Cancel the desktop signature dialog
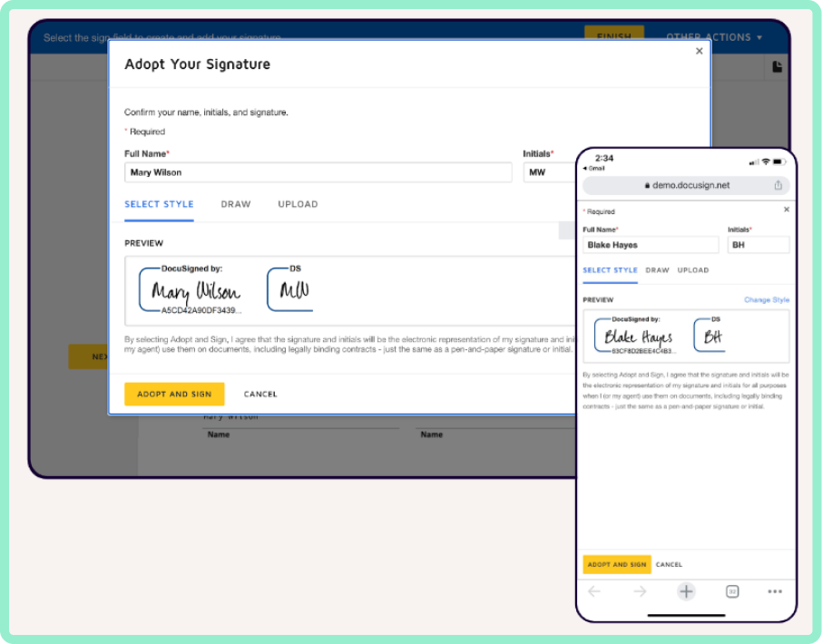This screenshot has width=822, height=644. tap(260, 394)
